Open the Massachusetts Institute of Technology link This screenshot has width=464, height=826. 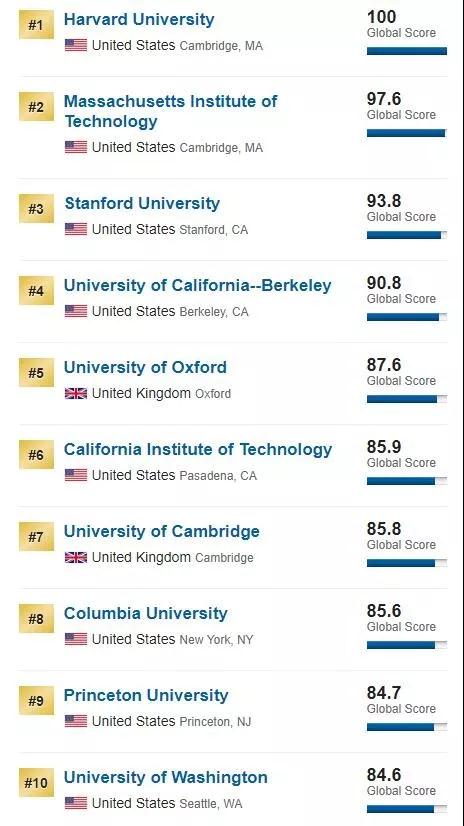tap(171, 111)
